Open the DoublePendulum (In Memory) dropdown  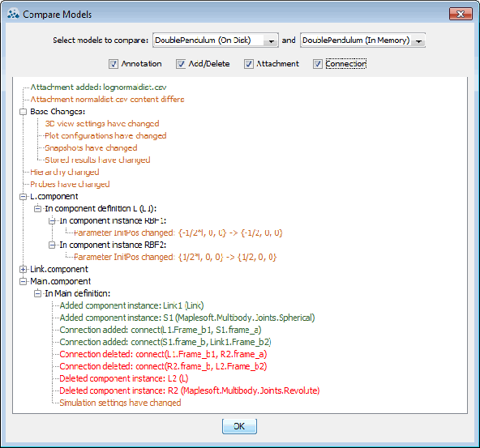(x=362, y=41)
